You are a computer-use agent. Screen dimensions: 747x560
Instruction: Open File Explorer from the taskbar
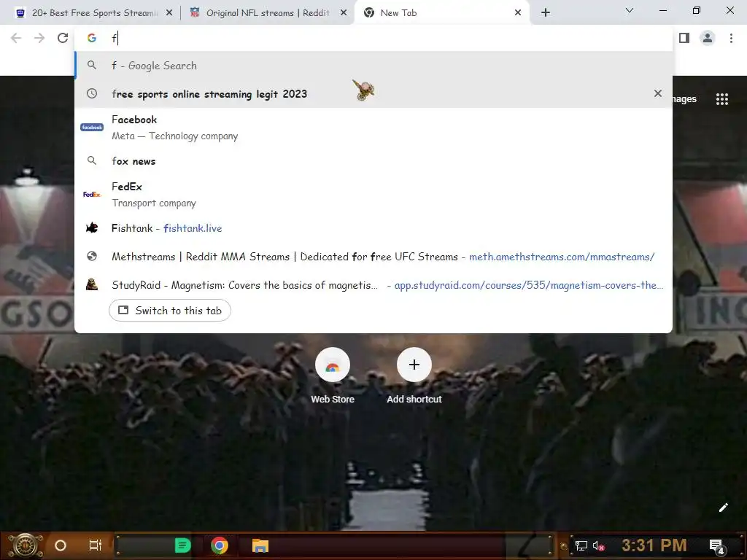[260, 545]
